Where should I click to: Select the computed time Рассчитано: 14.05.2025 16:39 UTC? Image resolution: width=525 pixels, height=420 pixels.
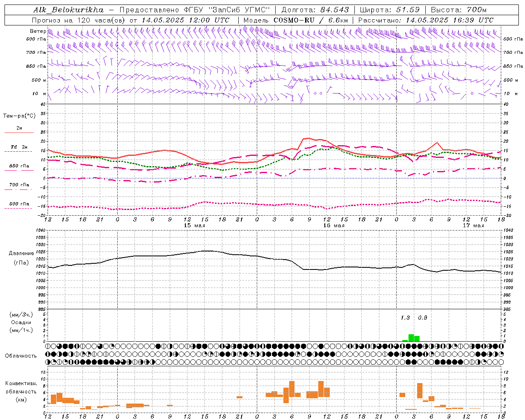[x=426, y=20]
